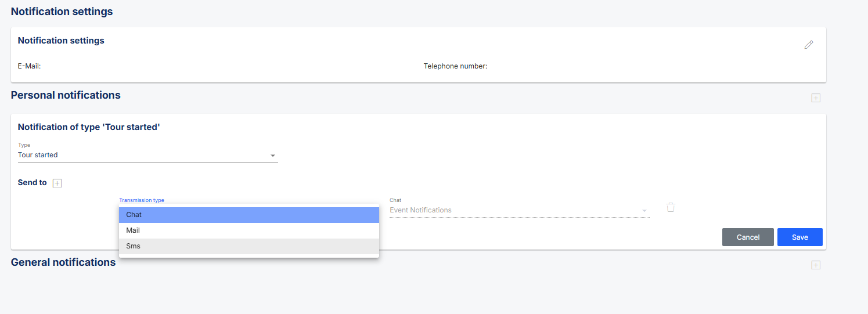Delete the Event Notifications chat recipient

671,207
